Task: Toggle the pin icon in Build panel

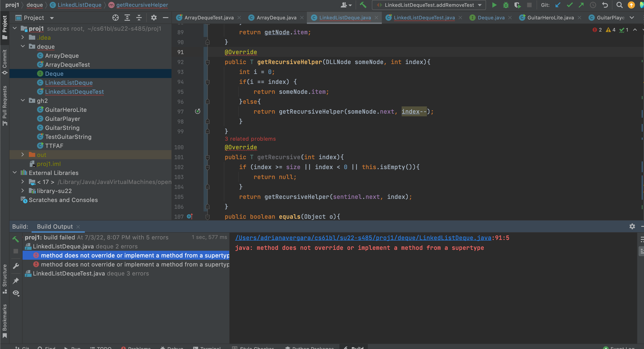Action: (x=16, y=280)
